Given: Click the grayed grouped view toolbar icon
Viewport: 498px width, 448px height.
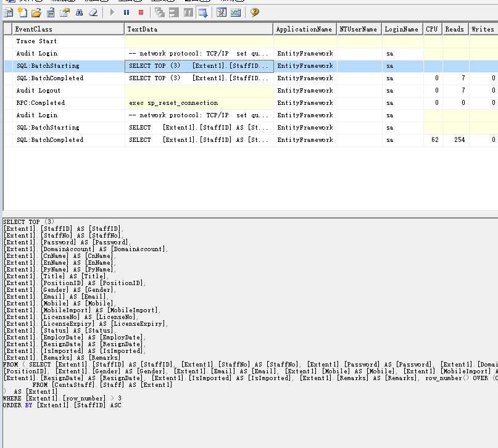Looking at the screenshot, I should point(188,13).
